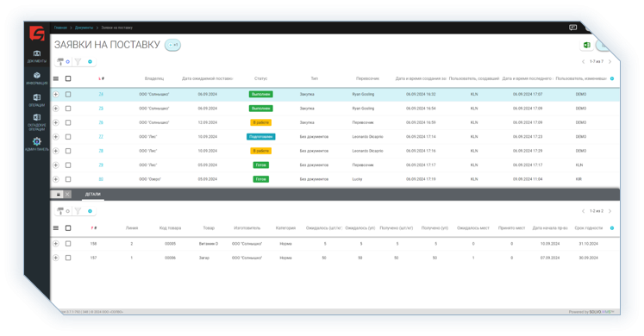The height and width of the screenshot is (336, 644).
Task: Click the Статус column header
Action: (261, 78)
